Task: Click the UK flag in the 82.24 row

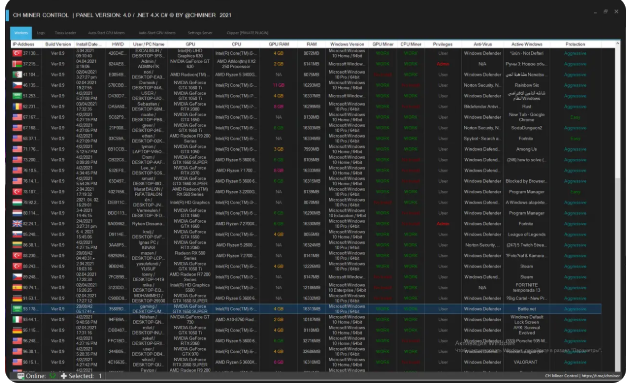Action: pos(17,224)
